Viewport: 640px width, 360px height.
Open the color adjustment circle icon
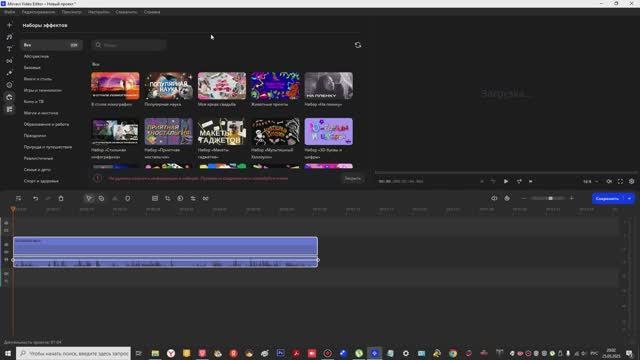(180, 198)
